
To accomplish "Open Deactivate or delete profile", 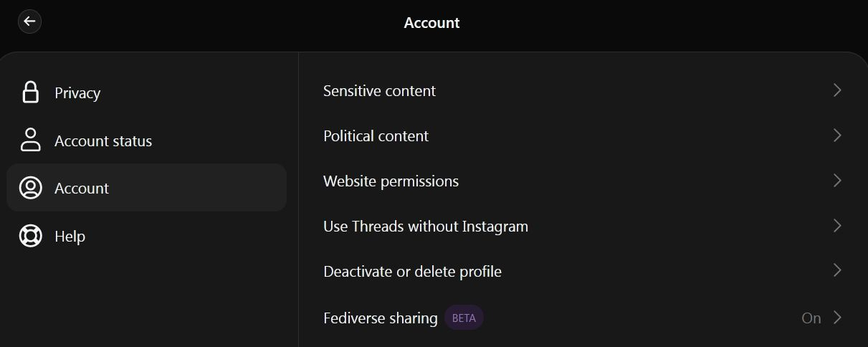I will coord(412,272).
